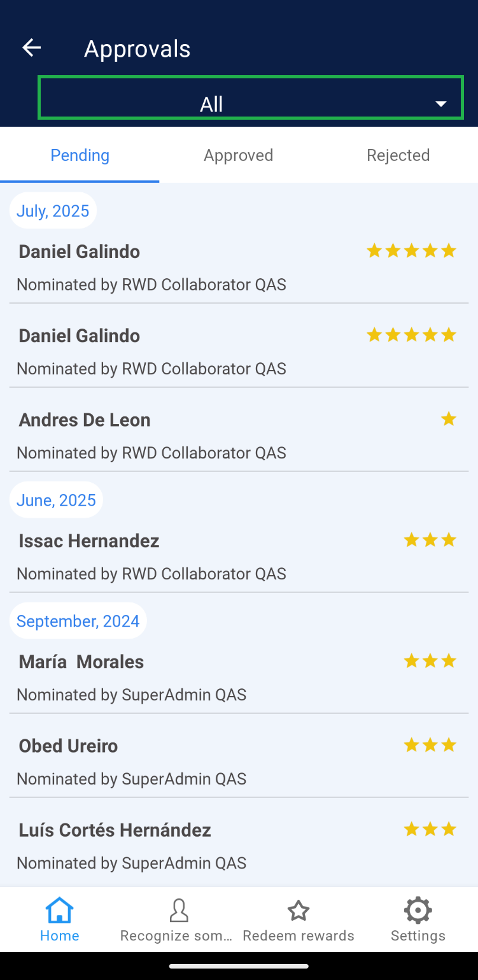This screenshot has height=980, width=478.
Task: Switch to the Pending tab
Action: 80,155
